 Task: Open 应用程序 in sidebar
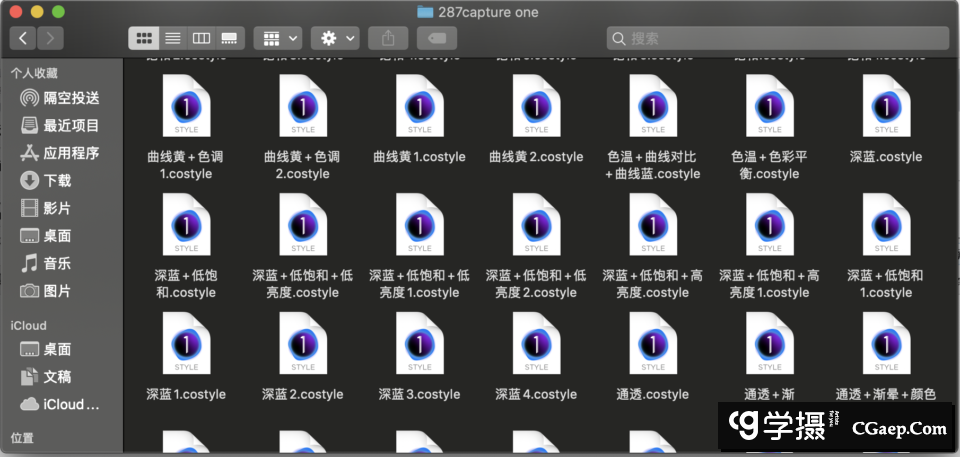pos(61,153)
